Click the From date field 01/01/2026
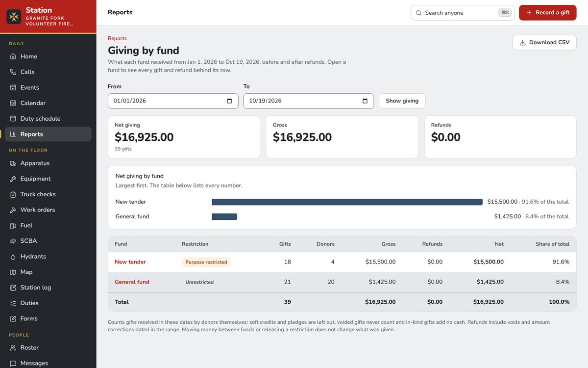 [173, 101]
